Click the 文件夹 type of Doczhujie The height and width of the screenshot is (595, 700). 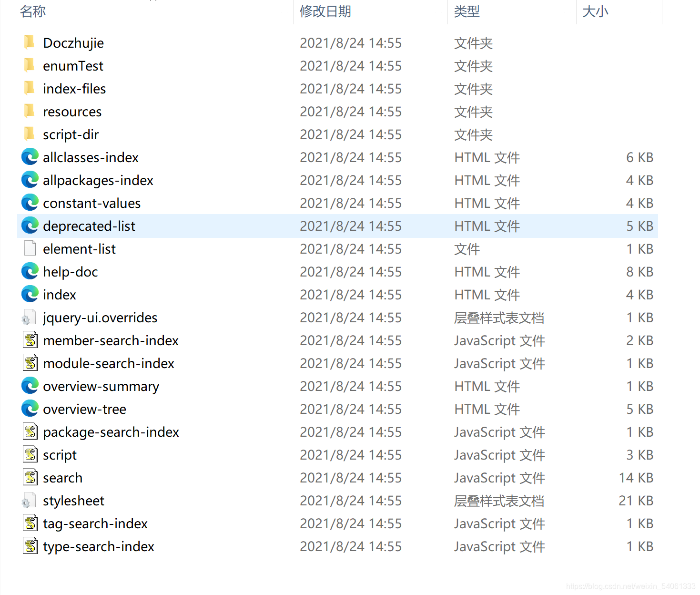tap(473, 43)
